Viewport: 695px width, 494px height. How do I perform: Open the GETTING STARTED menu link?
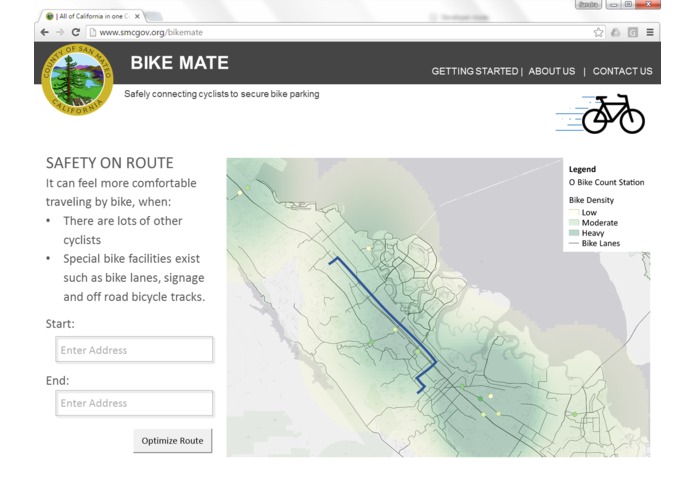[475, 71]
